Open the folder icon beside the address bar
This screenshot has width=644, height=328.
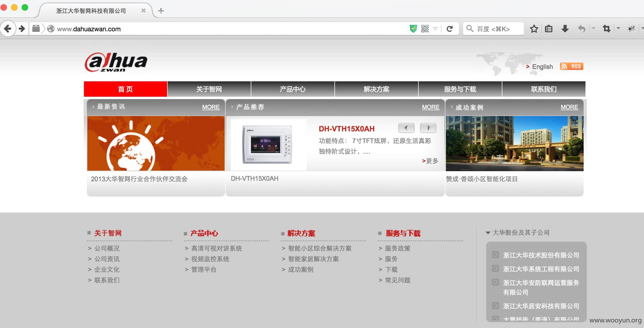coord(36,28)
